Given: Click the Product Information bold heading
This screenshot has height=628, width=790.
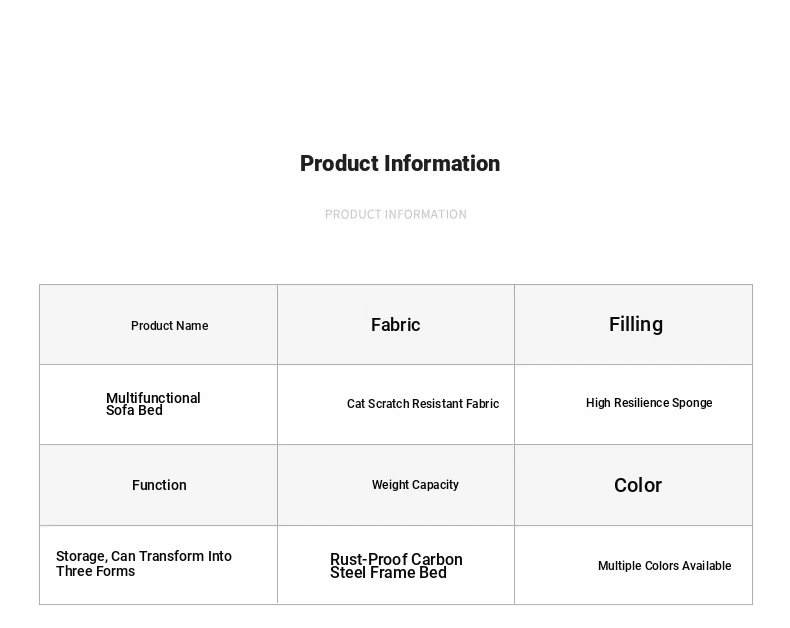Looking at the screenshot, I should pyautogui.click(x=400, y=164).
